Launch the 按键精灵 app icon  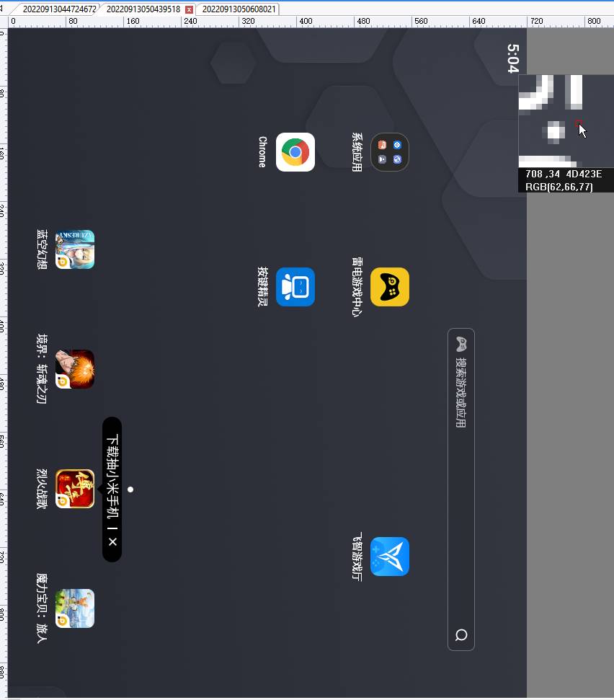(295, 287)
